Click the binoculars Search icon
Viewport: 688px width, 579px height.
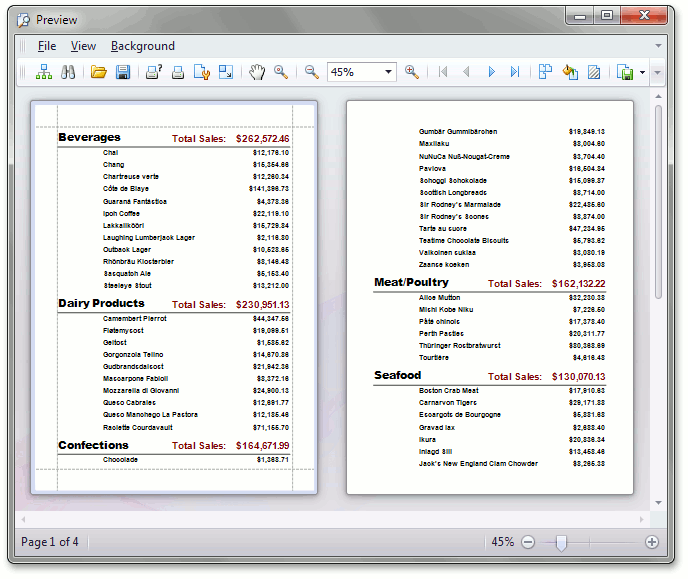(69, 72)
